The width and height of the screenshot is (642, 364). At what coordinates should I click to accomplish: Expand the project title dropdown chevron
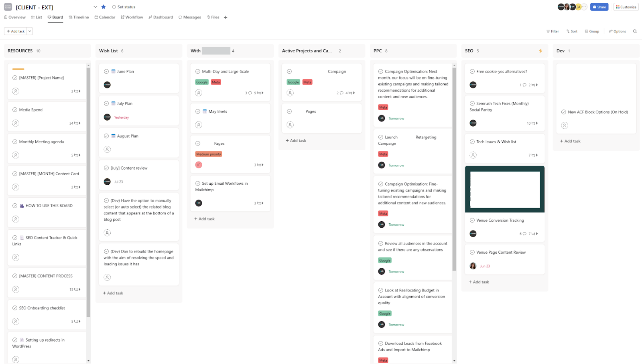point(95,7)
